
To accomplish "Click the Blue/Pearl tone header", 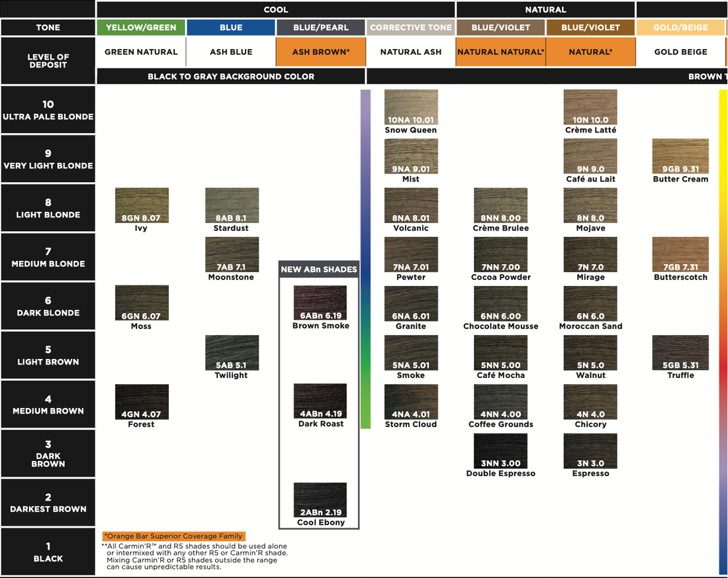I will (x=320, y=28).
